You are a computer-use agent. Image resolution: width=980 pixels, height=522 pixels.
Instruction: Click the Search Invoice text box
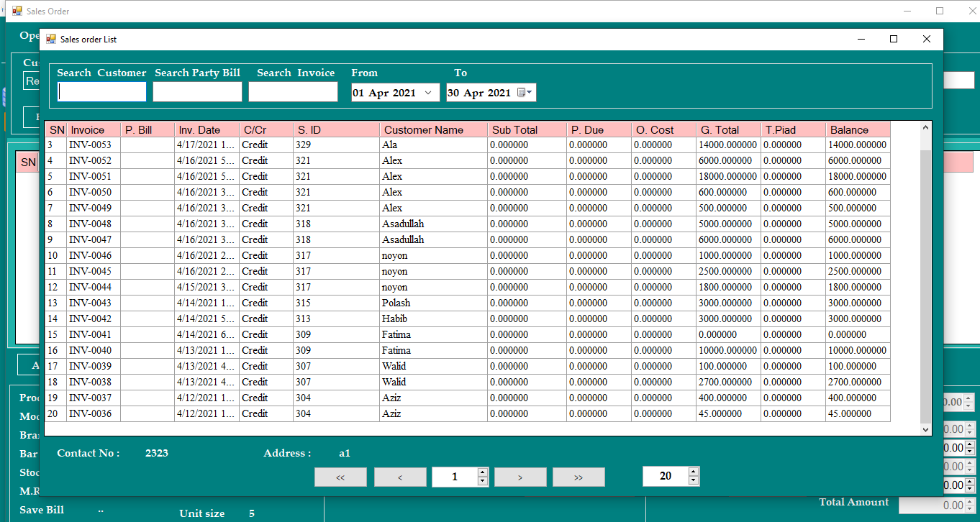click(x=293, y=92)
